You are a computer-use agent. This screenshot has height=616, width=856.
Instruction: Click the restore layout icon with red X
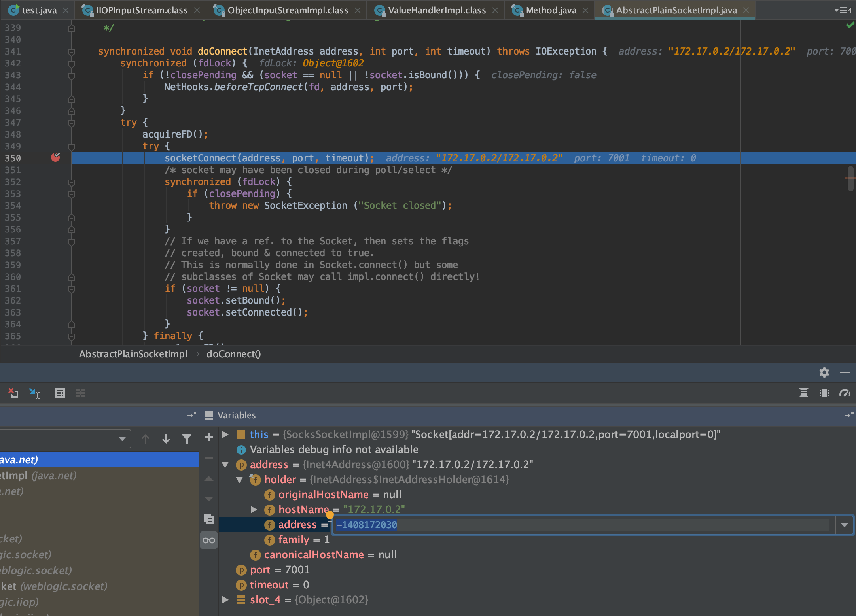point(14,393)
